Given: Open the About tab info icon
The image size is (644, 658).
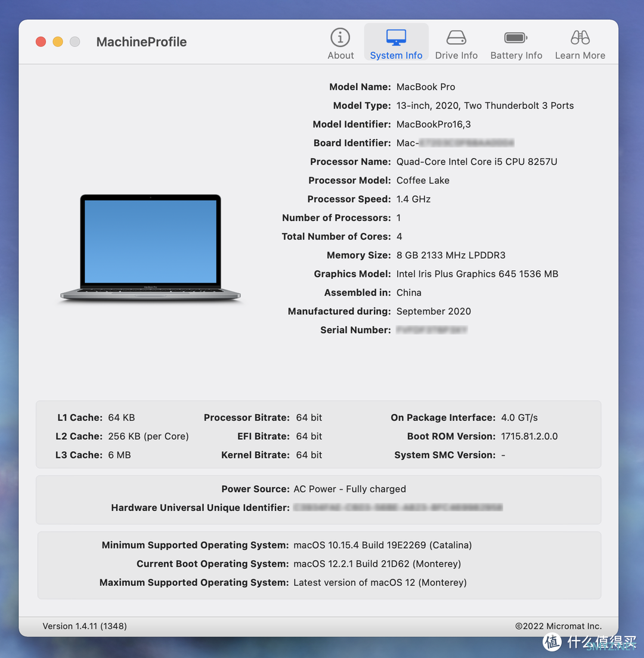Looking at the screenshot, I should click(340, 38).
